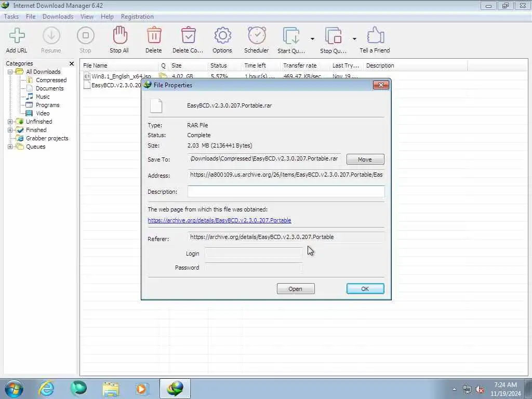532x399 pixels.
Task: Click the Stop All hand icon
Action: pos(119,36)
